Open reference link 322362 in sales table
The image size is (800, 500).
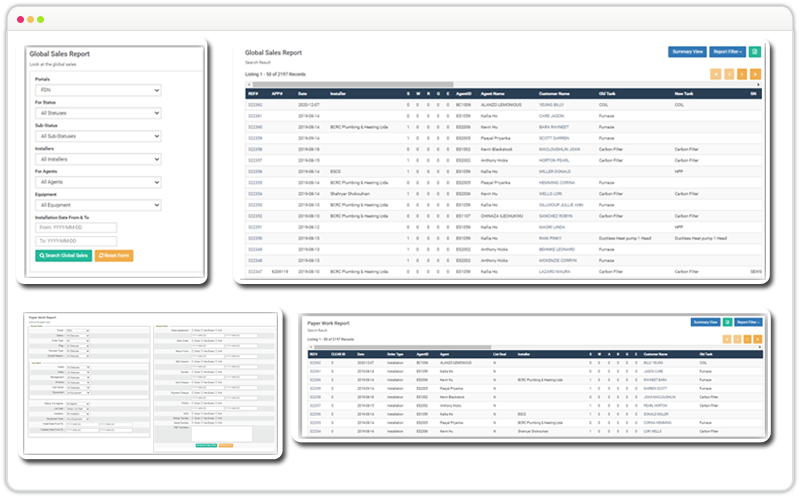[x=255, y=104]
